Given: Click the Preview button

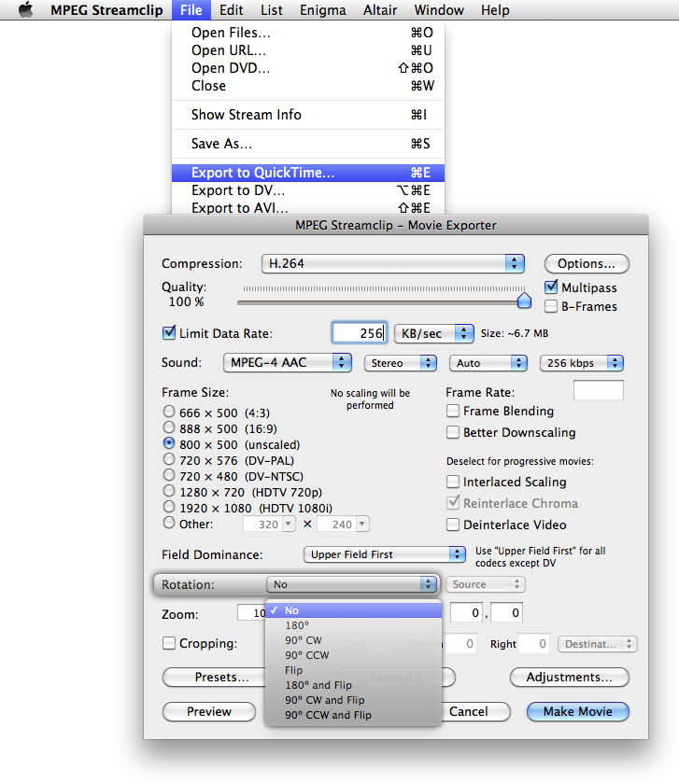Looking at the screenshot, I should pos(209,711).
